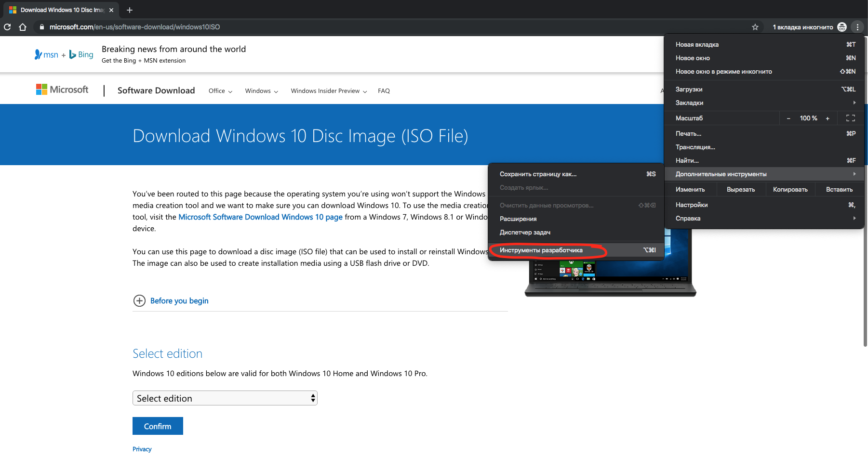Increase zoom with the plus button
This screenshot has height=456, width=868.
(x=828, y=118)
